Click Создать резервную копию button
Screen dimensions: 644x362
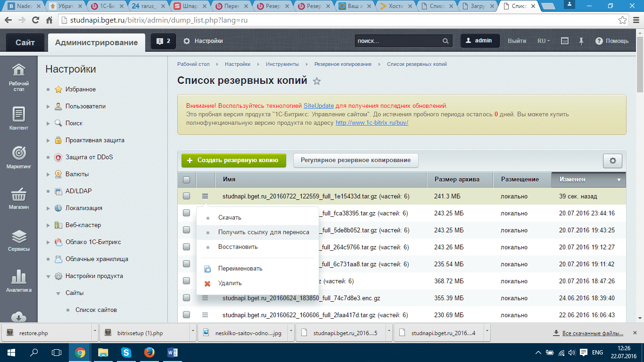[x=233, y=160]
